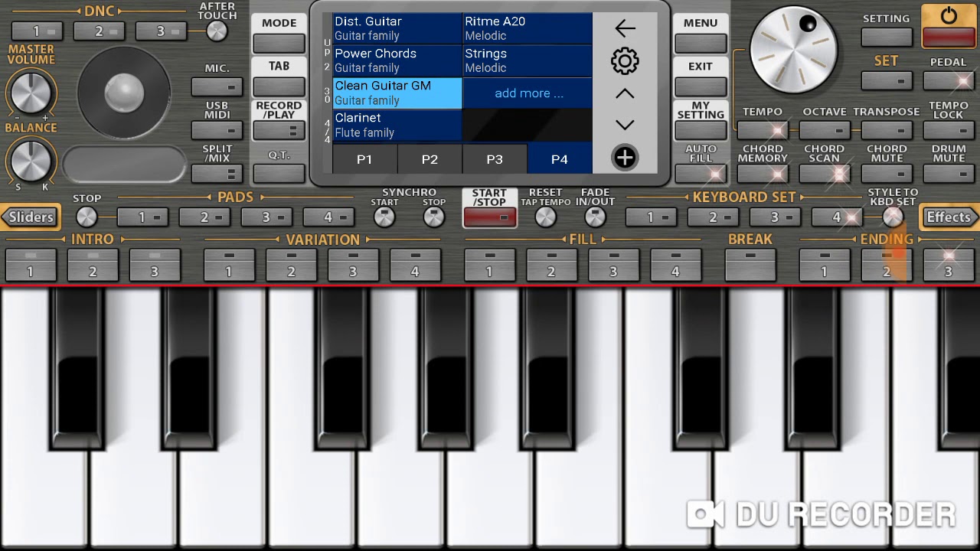Screen dimensions: 980x551
Task: Trigger PADS button 4
Action: [x=328, y=217]
